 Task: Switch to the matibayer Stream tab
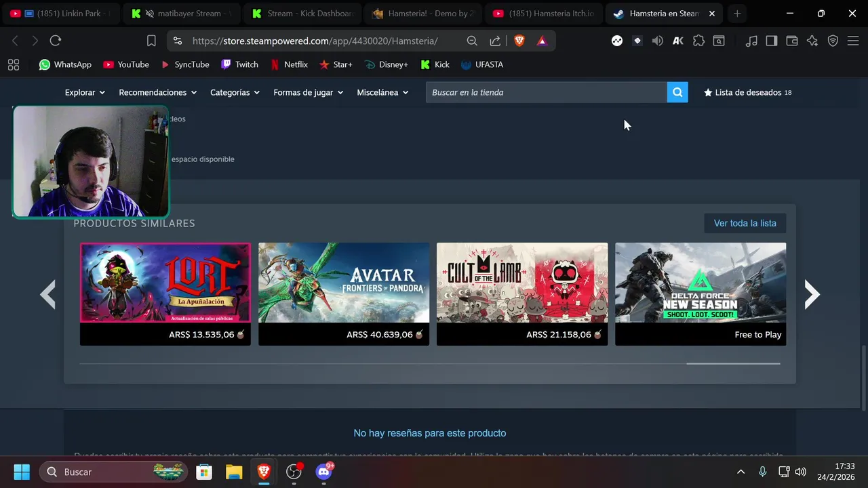(x=183, y=14)
